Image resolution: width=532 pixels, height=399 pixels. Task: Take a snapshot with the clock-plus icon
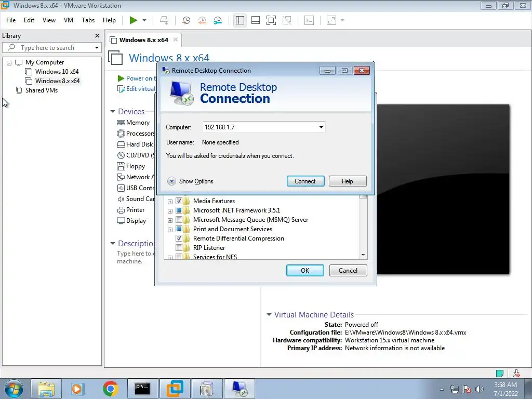187,20
